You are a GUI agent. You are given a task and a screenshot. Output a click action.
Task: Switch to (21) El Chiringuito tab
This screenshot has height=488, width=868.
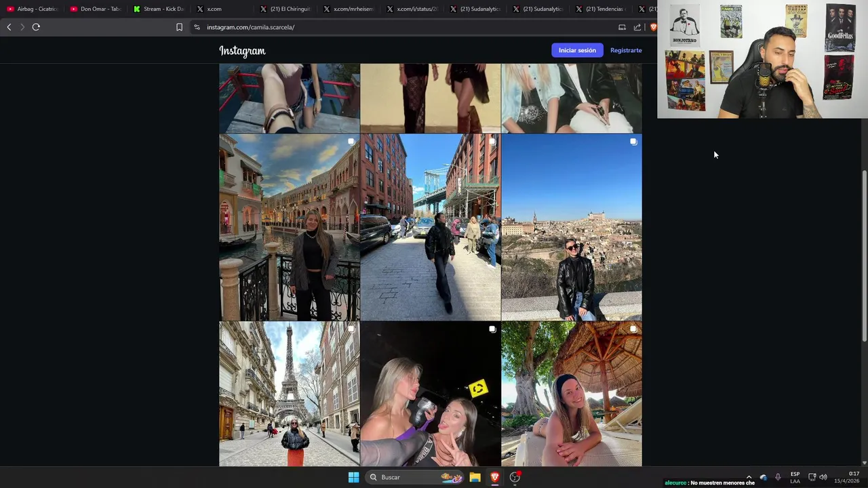click(x=285, y=9)
